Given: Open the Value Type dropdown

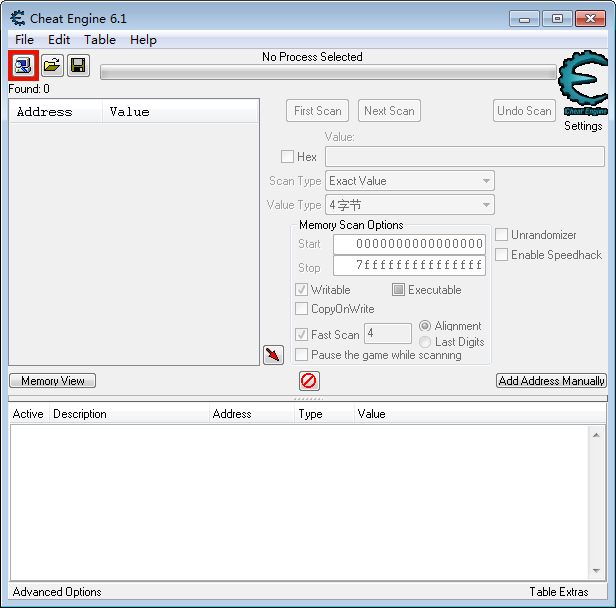Looking at the screenshot, I should coord(410,205).
